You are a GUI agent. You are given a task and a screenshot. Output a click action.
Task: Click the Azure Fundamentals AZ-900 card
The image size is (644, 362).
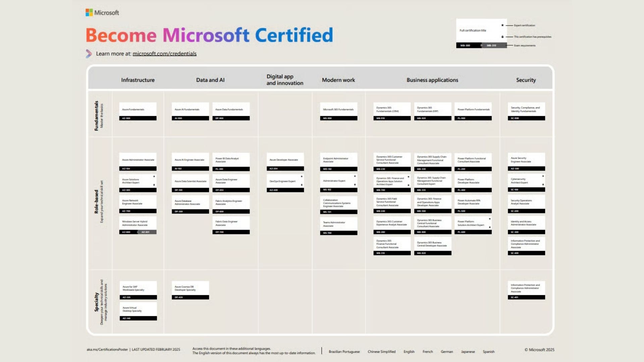pyautogui.click(x=138, y=111)
